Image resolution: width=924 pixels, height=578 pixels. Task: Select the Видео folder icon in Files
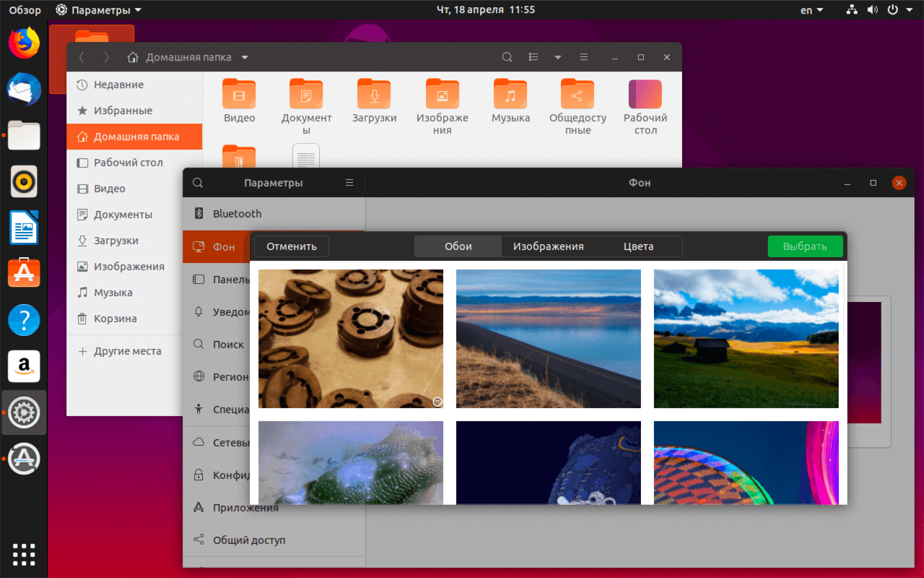pos(239,94)
